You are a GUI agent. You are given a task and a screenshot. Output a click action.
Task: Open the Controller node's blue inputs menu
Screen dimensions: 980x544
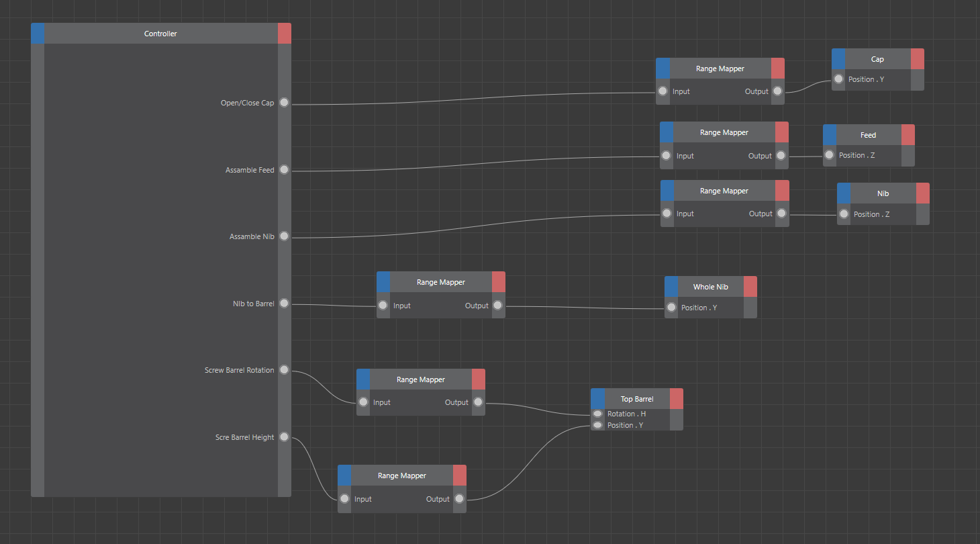(x=38, y=34)
